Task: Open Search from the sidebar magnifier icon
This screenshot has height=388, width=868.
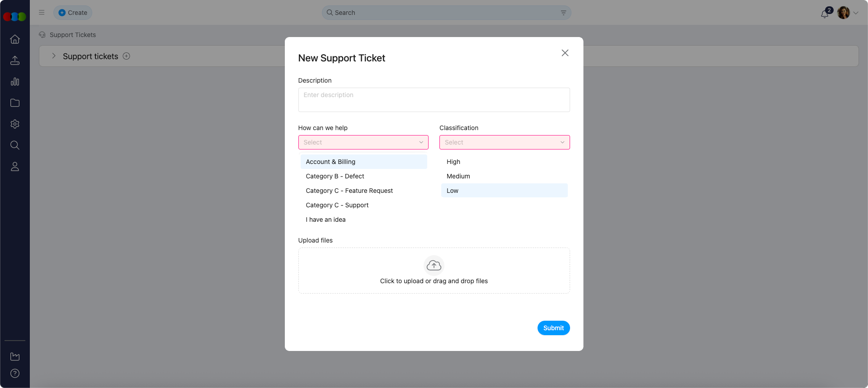Action: tap(15, 145)
